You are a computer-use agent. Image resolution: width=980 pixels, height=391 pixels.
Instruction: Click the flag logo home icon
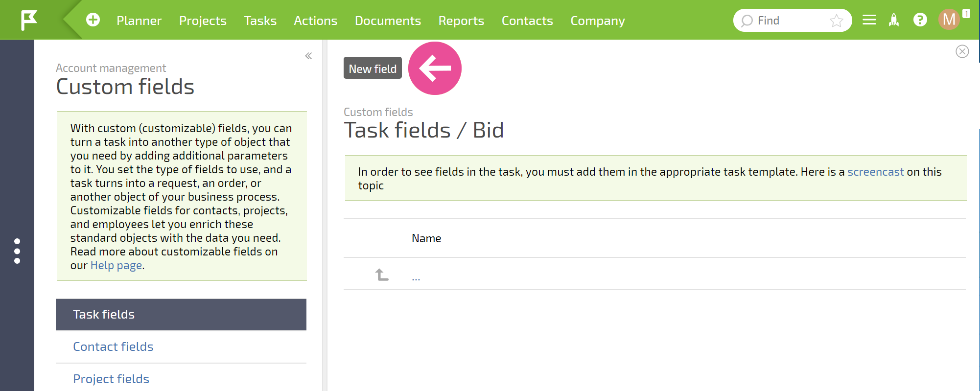tap(29, 21)
